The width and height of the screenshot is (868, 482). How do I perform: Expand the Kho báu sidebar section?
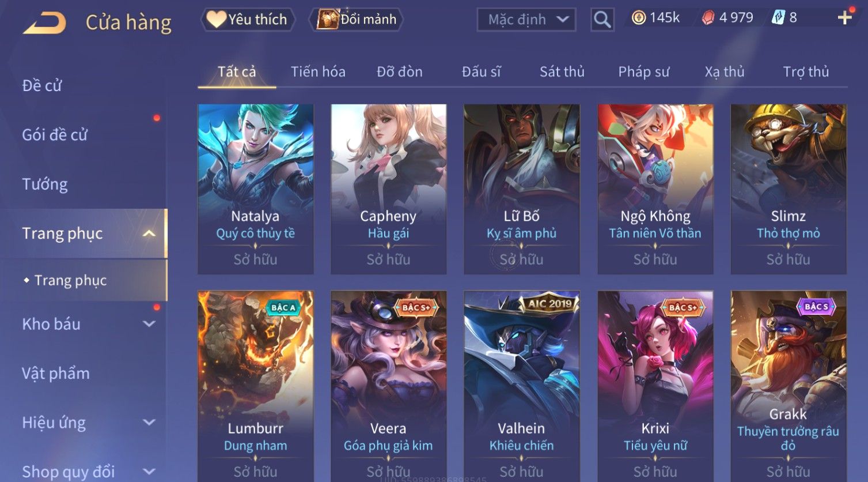149,324
